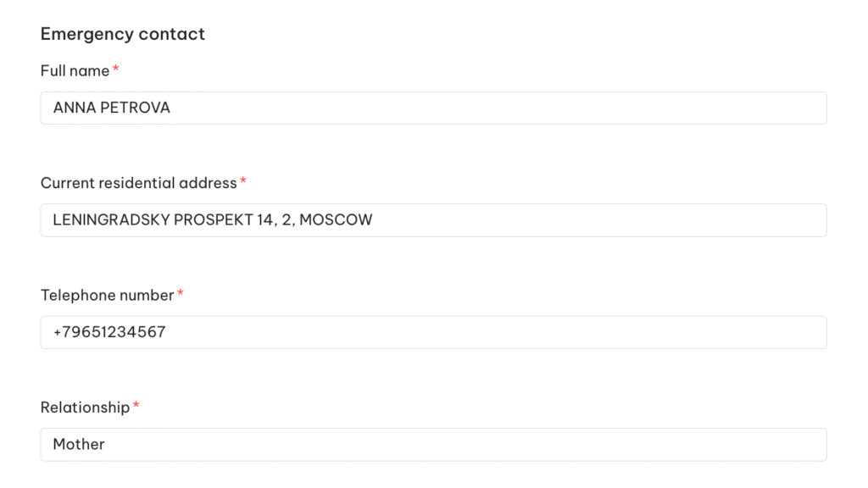Click the 'Telephone number' label
Screen dimensions: 868x488
(x=107, y=296)
